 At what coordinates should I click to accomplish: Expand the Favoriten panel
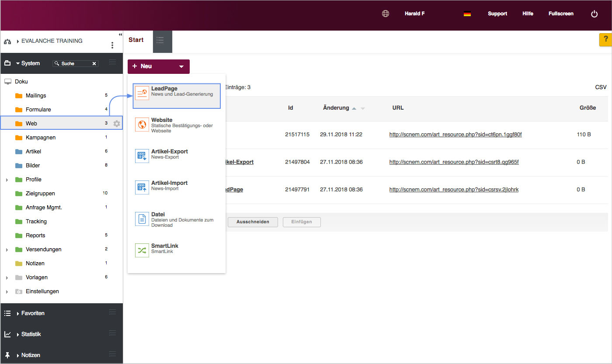pyautogui.click(x=18, y=313)
